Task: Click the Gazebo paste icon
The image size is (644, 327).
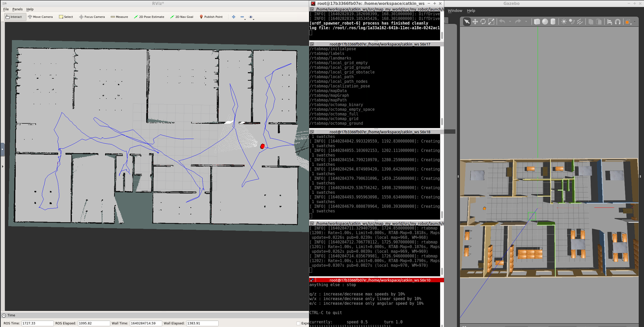Action: [599, 22]
